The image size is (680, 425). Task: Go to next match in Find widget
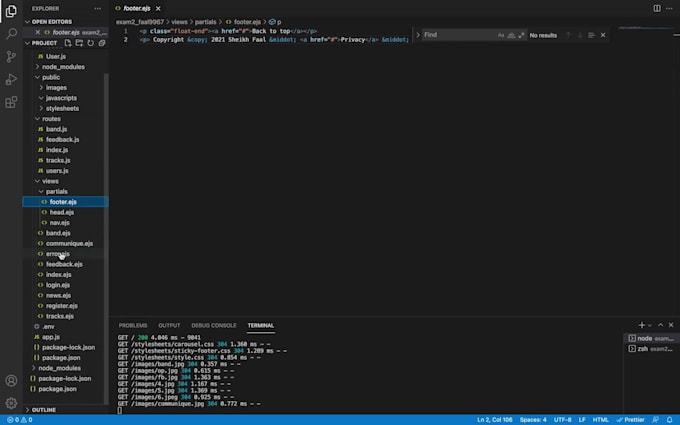pos(580,35)
